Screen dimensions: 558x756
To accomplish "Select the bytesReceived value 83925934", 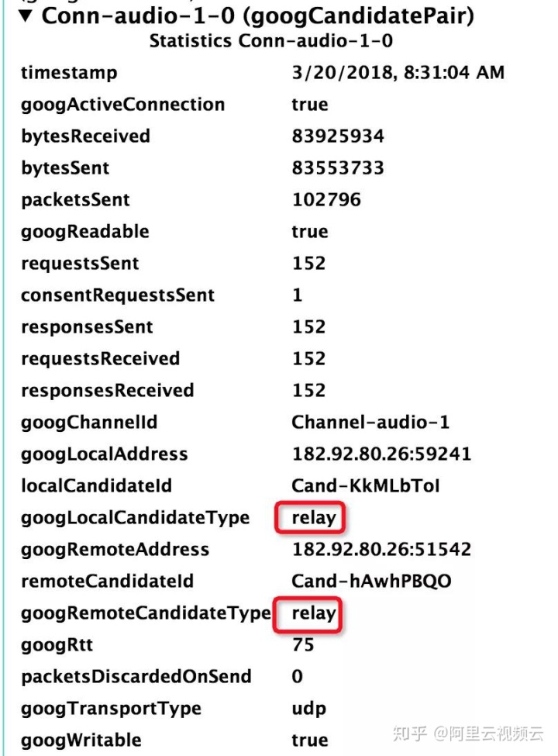I will point(338,136).
